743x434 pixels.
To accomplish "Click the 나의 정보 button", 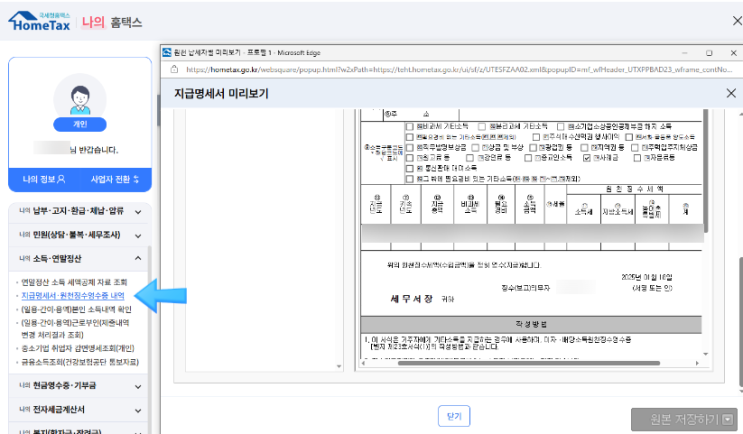I will tap(44, 180).
